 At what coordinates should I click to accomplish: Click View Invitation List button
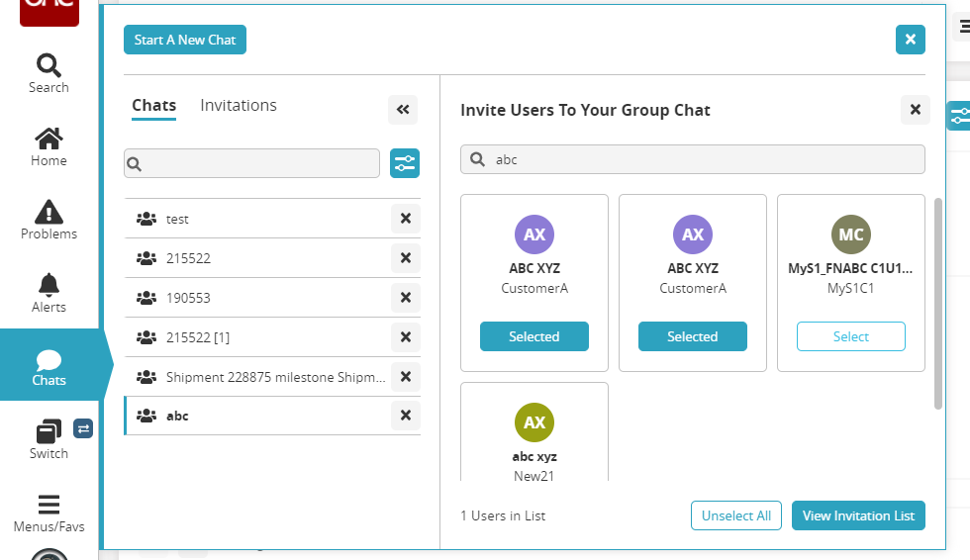[x=858, y=515]
